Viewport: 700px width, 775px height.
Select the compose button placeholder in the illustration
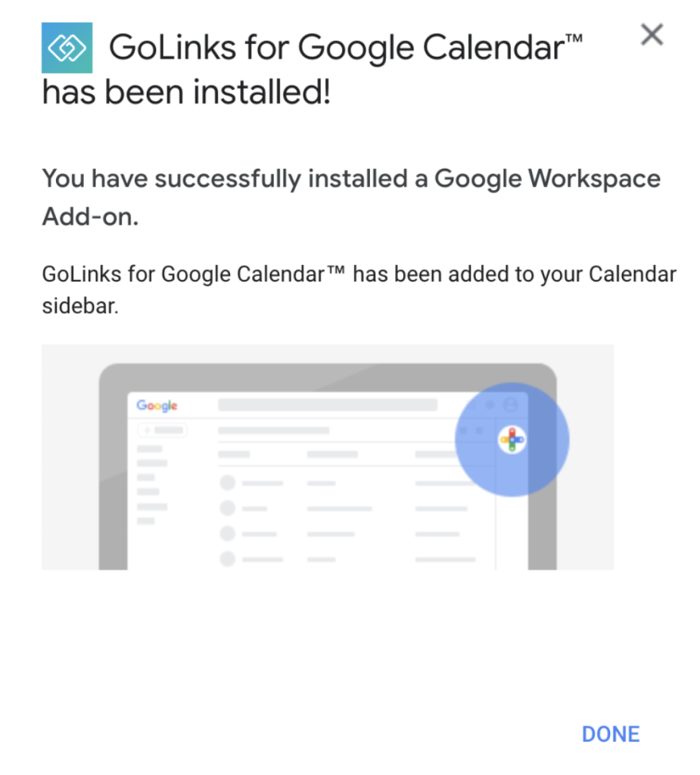(x=162, y=429)
